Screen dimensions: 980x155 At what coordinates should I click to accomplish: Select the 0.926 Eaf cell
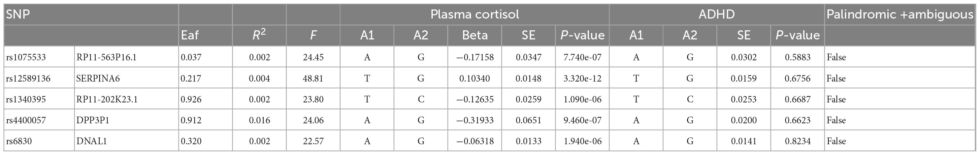coord(205,99)
